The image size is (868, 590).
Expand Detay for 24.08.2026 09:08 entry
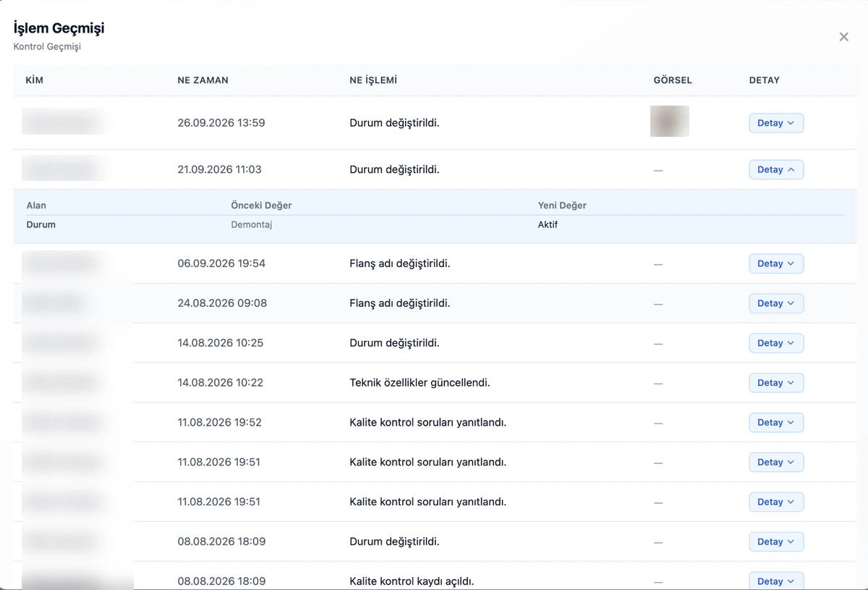776,303
